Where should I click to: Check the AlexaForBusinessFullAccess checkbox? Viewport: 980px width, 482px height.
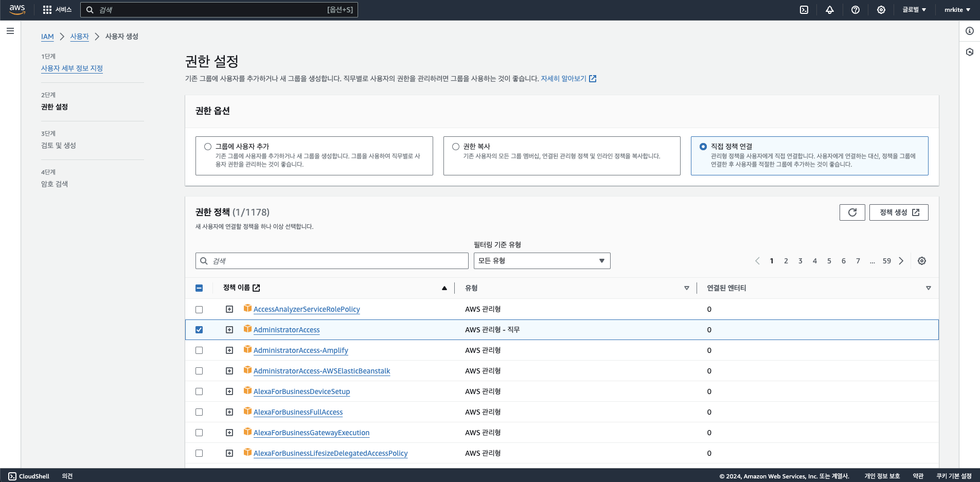[x=199, y=412]
